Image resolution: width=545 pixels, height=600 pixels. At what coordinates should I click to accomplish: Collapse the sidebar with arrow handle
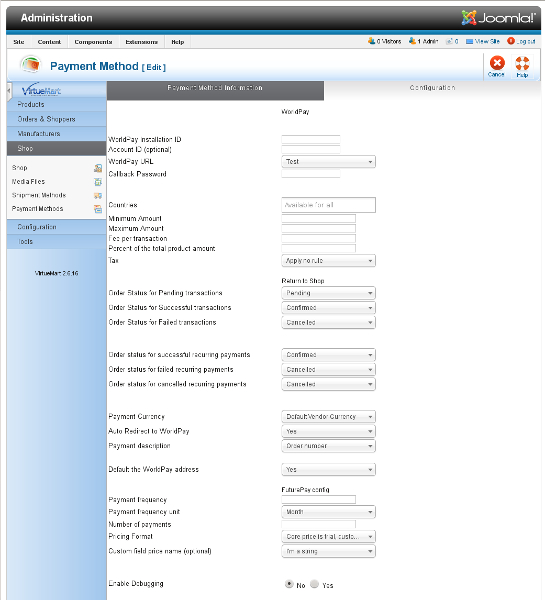9,91
